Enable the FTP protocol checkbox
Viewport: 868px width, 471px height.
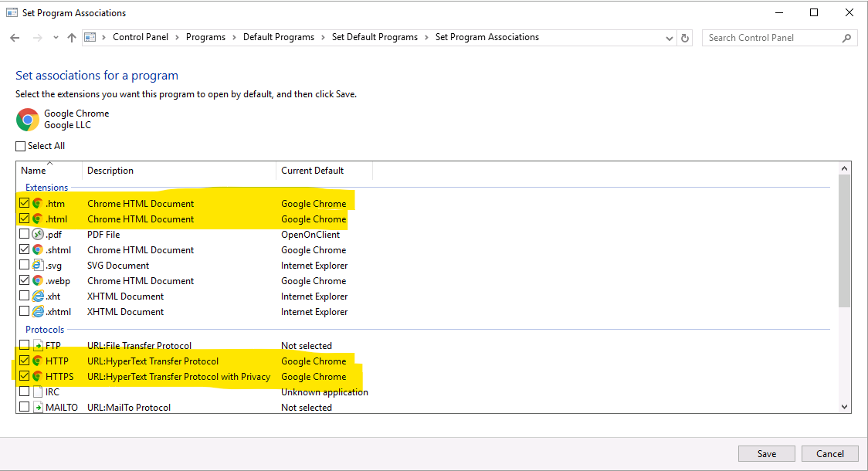coord(25,345)
